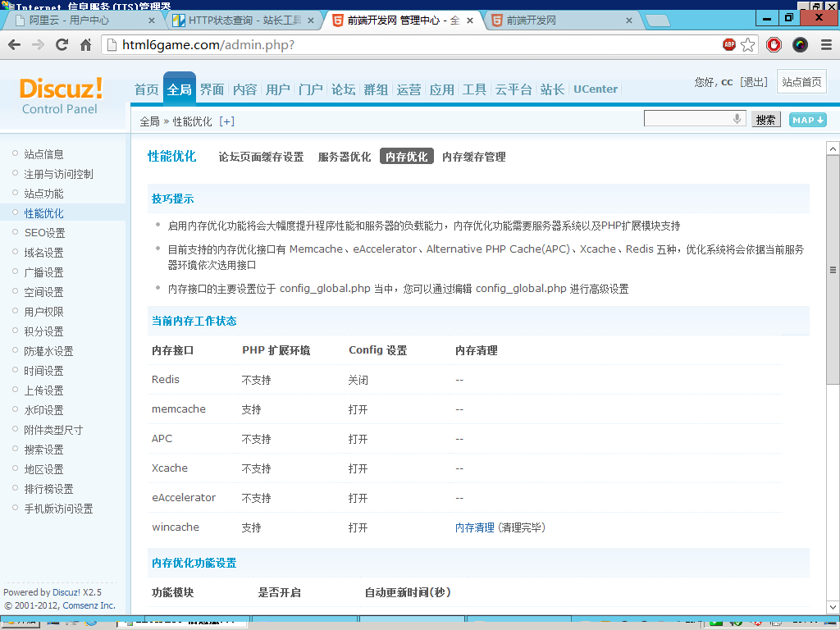Open 论坛 in admin top menu
Viewport: 840px width, 630px height.
coord(344,89)
